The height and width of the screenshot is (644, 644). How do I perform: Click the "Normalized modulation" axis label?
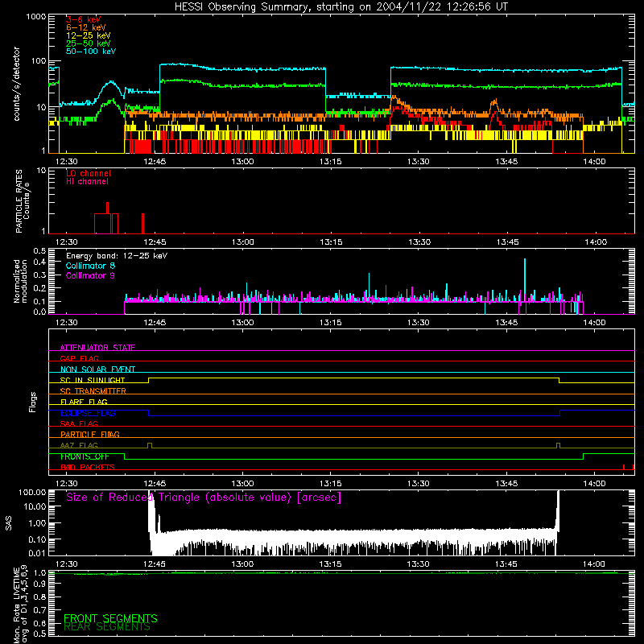[20, 281]
